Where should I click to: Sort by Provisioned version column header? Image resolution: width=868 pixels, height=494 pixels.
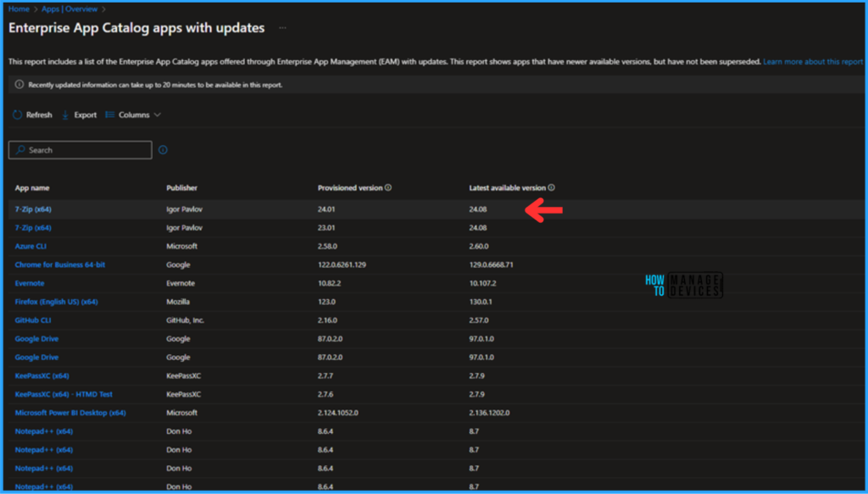(x=350, y=188)
